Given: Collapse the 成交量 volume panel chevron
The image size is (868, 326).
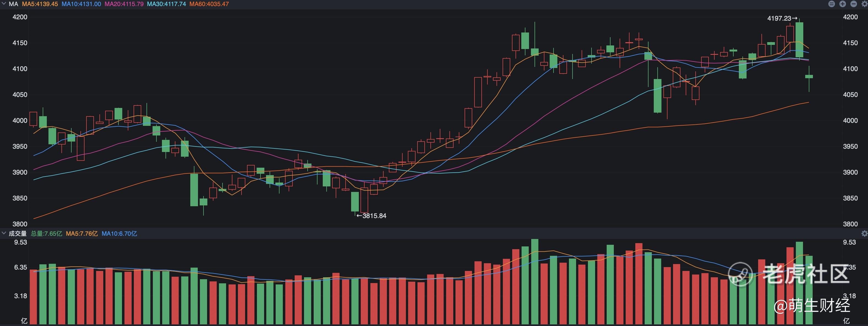Looking at the screenshot, I should (4, 233).
